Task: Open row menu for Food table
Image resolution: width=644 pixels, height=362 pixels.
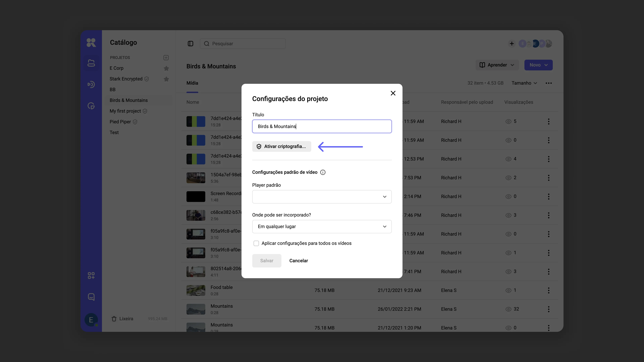Action: coord(549,290)
